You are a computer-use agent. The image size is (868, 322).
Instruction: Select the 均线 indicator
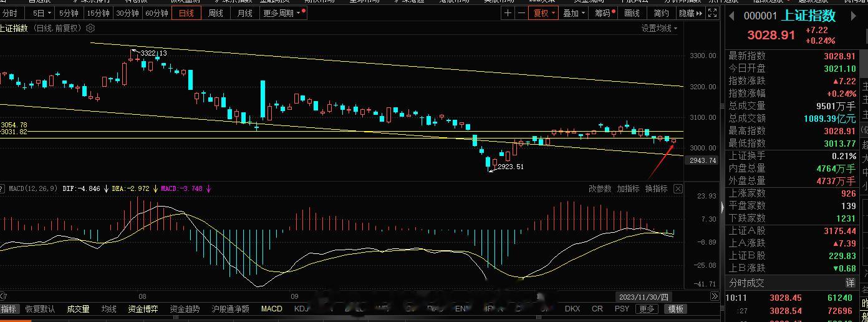(x=109, y=309)
